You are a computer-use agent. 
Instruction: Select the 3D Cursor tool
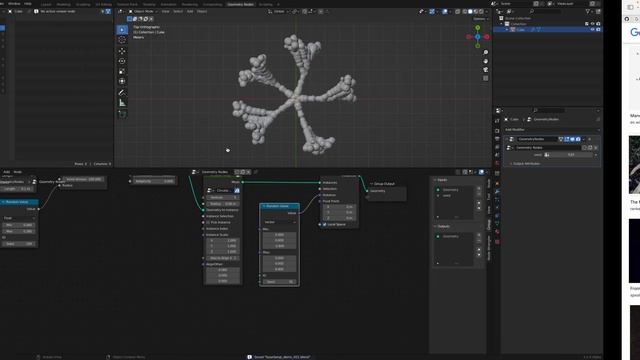click(122, 40)
